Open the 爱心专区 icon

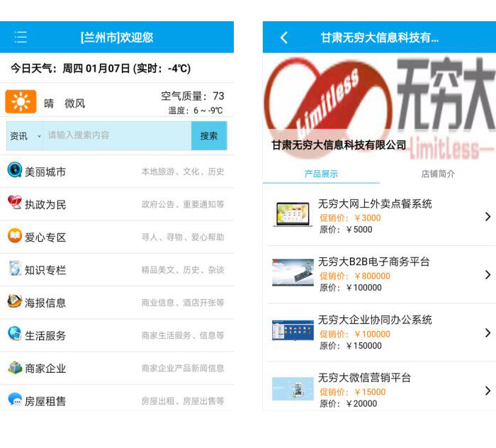click(x=15, y=236)
